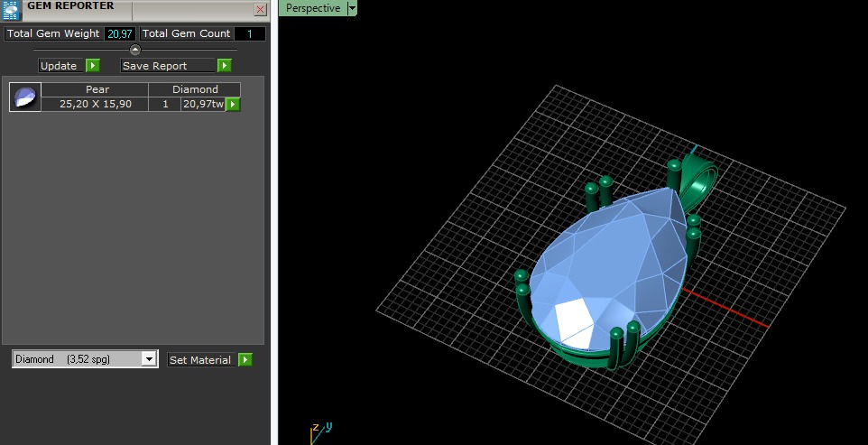Click green arrow next to Update
This screenshot has height=445, width=868.
(93, 65)
